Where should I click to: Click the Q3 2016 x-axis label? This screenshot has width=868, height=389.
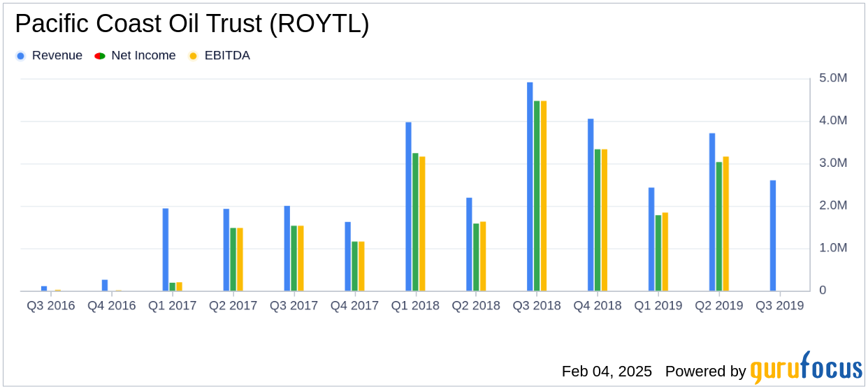[x=51, y=306]
